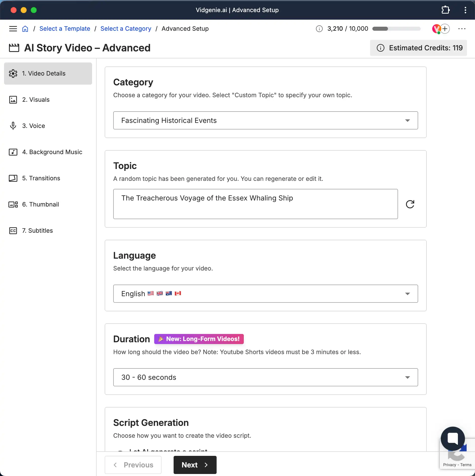The width and height of the screenshot is (475, 476).
Task: Click the Next button
Action: click(x=195, y=465)
